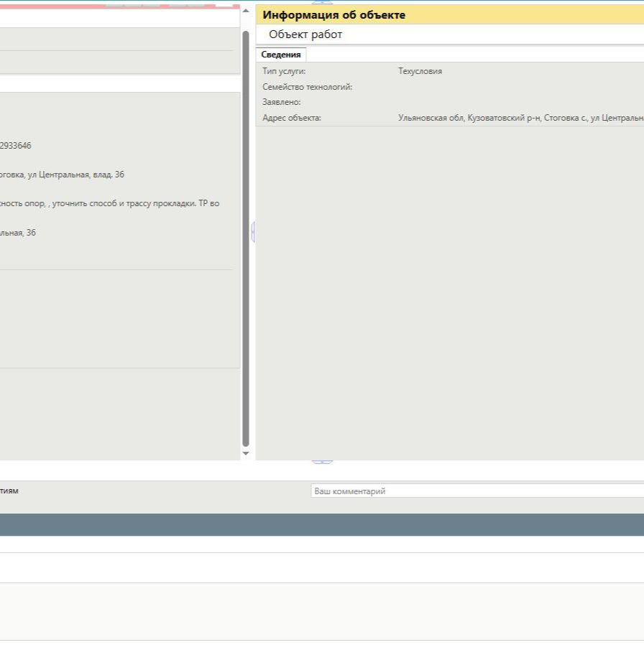This screenshot has height=645, width=644.
Task: Click the Тип услуги label
Action: (x=284, y=71)
